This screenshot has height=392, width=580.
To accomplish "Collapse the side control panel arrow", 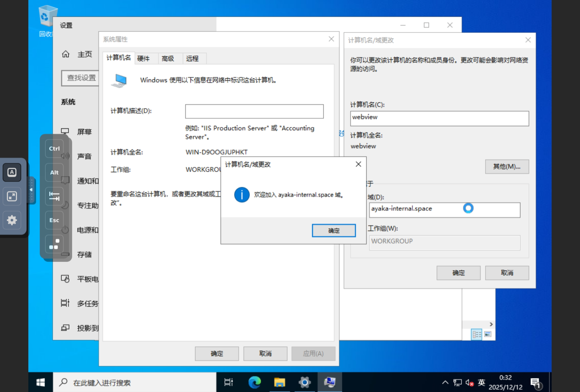I will 31,190.
